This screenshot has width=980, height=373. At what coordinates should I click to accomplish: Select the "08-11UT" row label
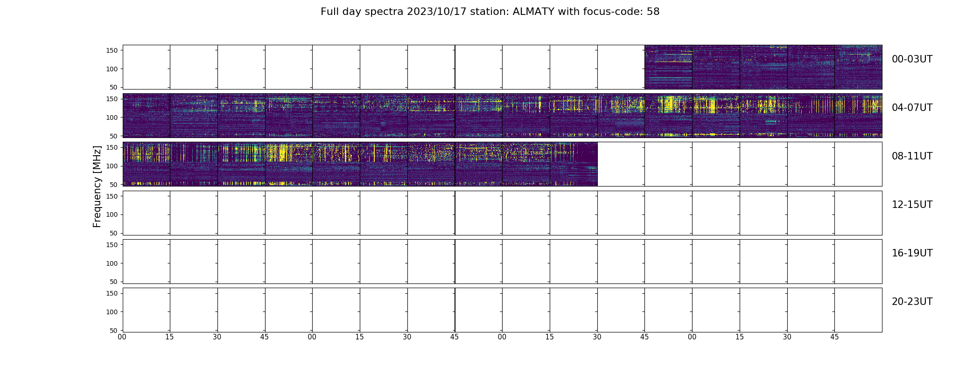[912, 156]
